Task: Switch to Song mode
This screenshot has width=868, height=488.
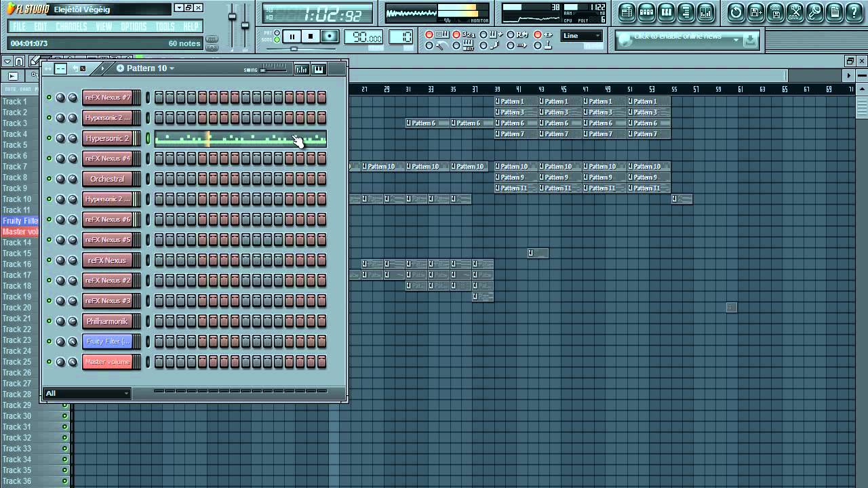Action: point(277,39)
